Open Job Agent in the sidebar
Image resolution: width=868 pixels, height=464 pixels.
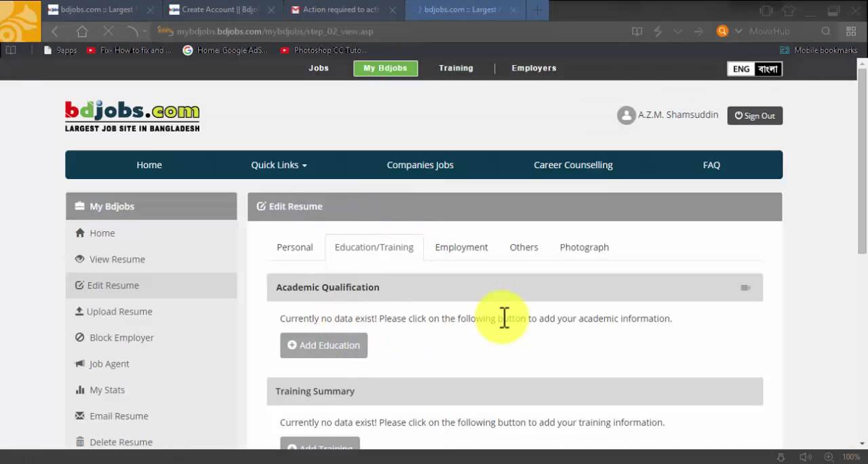(151, 364)
